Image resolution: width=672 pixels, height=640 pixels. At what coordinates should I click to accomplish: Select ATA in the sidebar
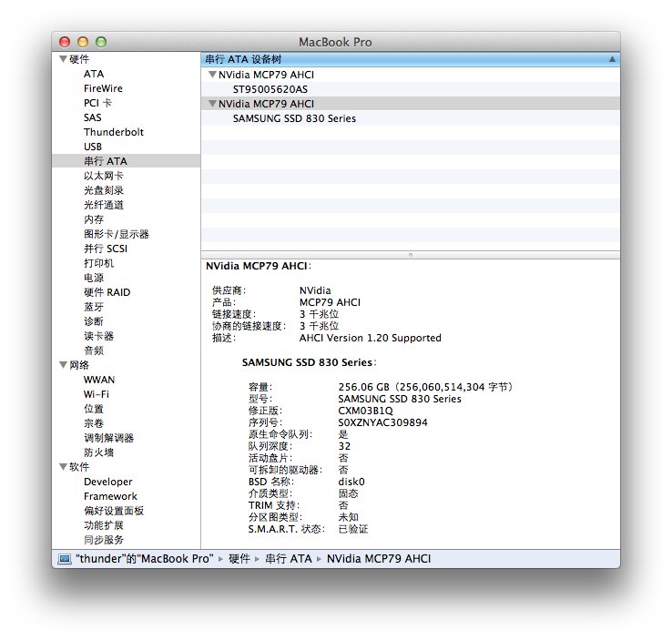tap(94, 74)
